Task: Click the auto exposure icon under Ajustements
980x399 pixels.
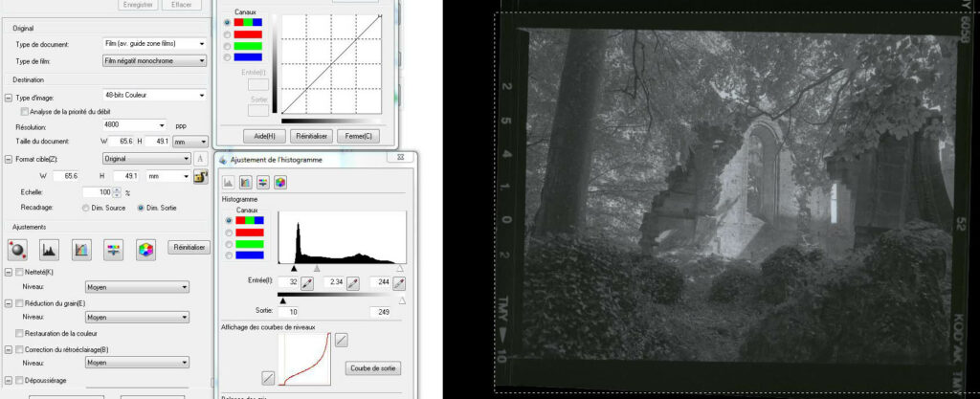Action: tap(17, 250)
